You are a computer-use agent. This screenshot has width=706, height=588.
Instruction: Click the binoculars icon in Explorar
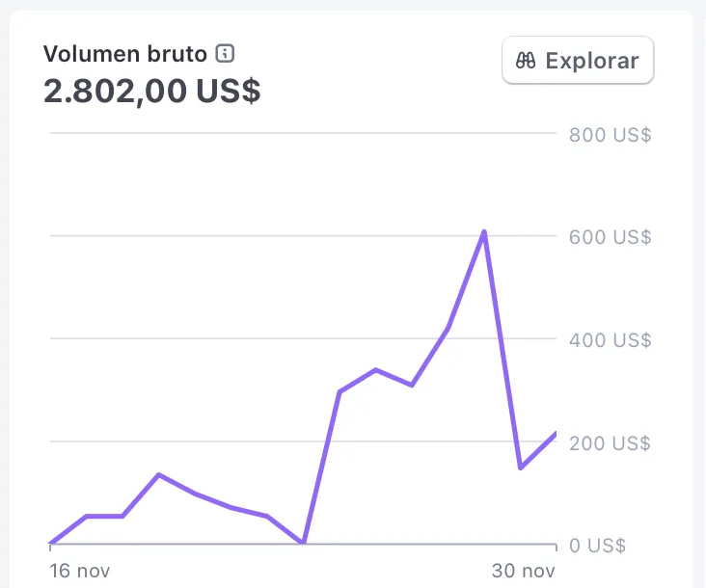[526, 61]
